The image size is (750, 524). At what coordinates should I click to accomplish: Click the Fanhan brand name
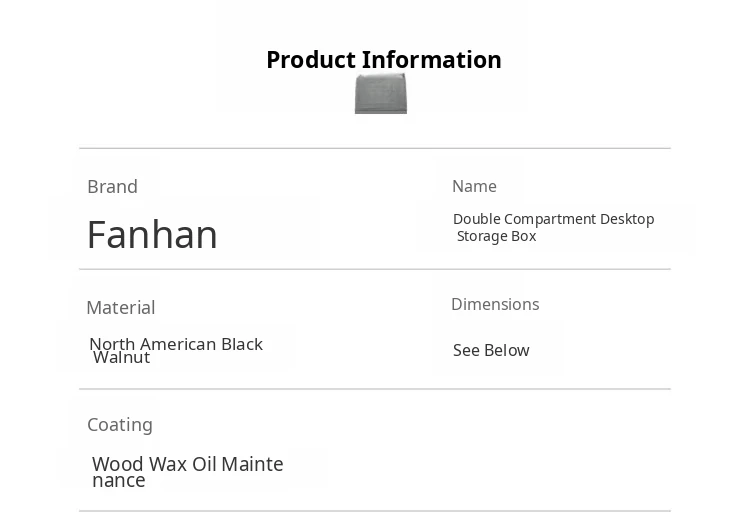(x=152, y=235)
